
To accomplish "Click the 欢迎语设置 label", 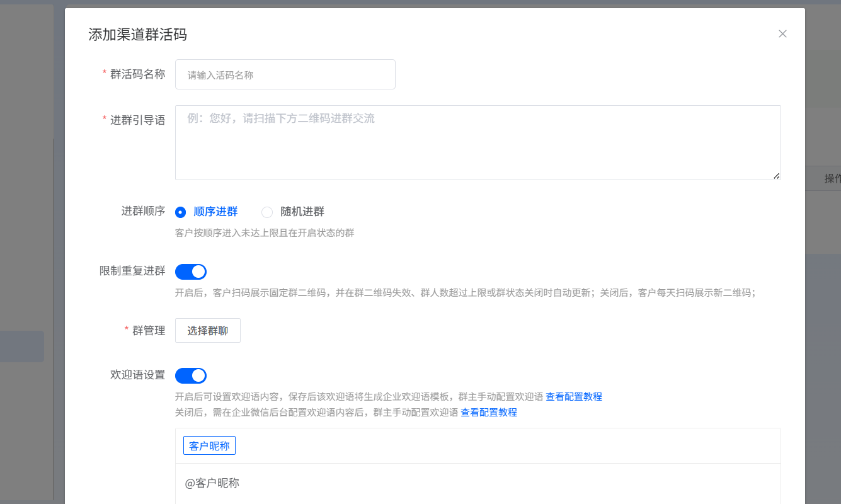I will [137, 375].
